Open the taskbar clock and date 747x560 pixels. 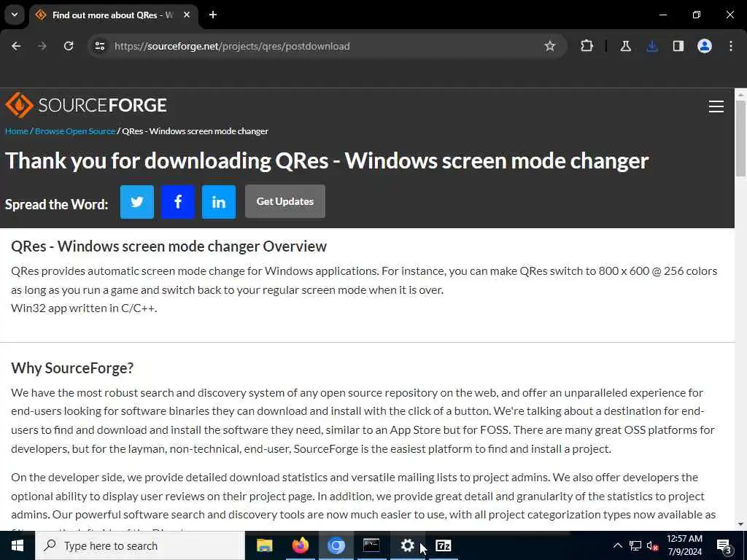coord(684,545)
